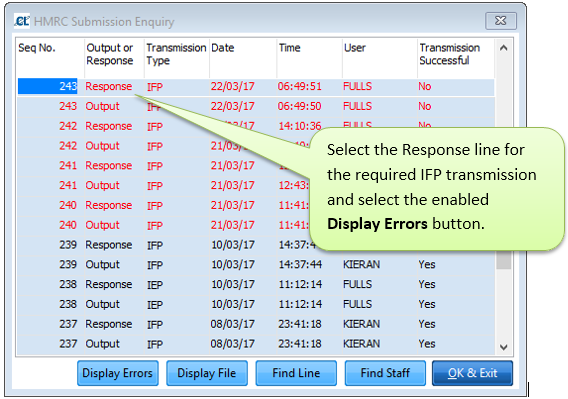Select the 242 Output row label

point(102,146)
